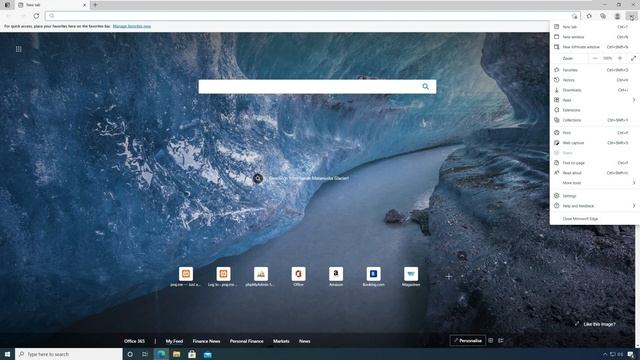Select the News tab
The width and height of the screenshot is (640, 360).
point(304,341)
